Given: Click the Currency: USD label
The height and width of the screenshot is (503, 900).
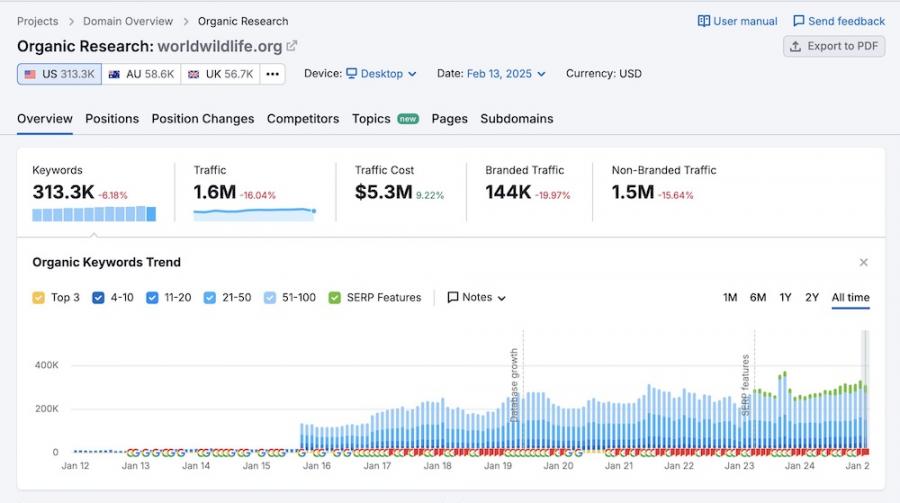Looking at the screenshot, I should coord(604,73).
